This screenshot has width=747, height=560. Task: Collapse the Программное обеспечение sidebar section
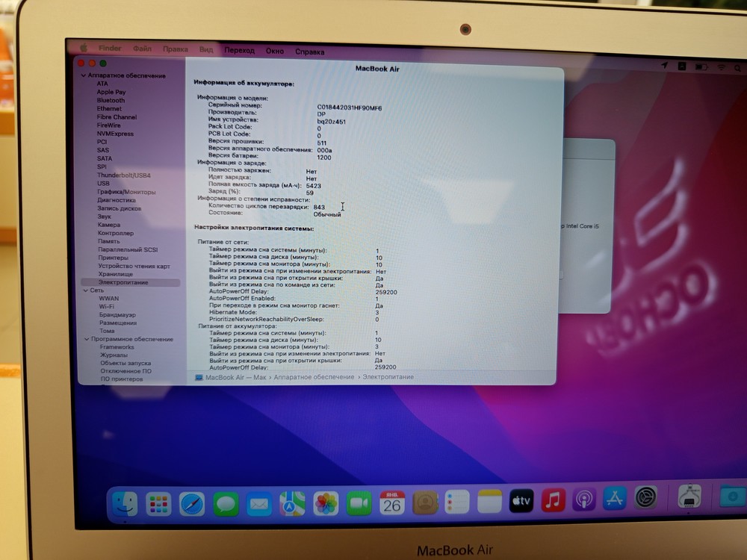tap(87, 339)
